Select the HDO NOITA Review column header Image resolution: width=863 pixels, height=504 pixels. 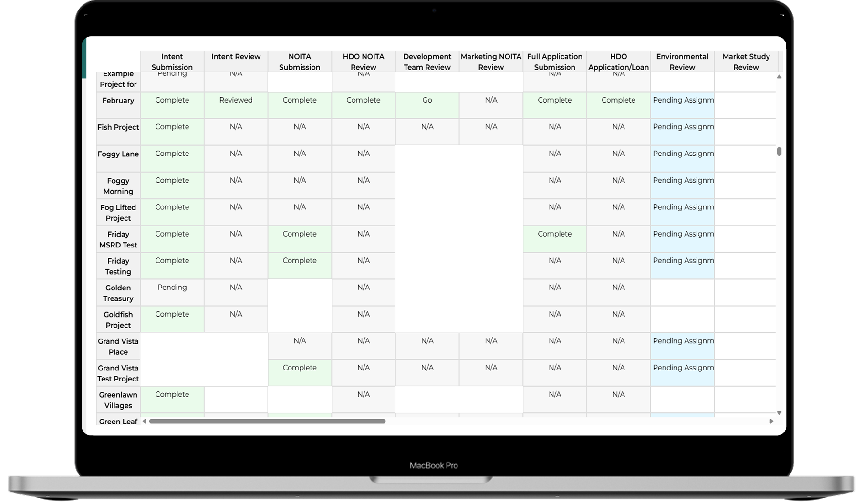(364, 62)
